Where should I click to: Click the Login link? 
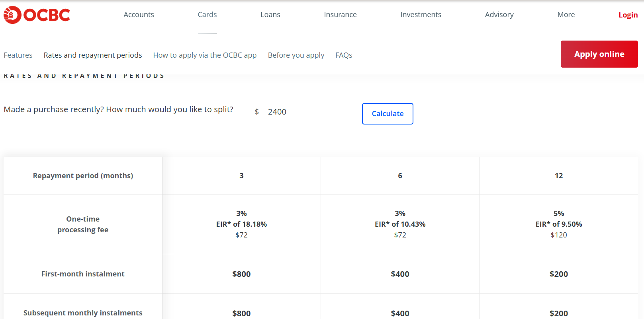tap(628, 15)
